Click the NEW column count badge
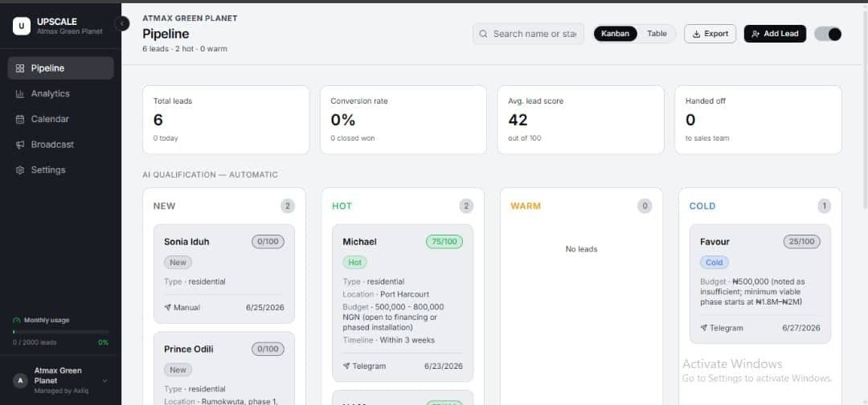Screen dimensions: 868x405 [287, 207]
